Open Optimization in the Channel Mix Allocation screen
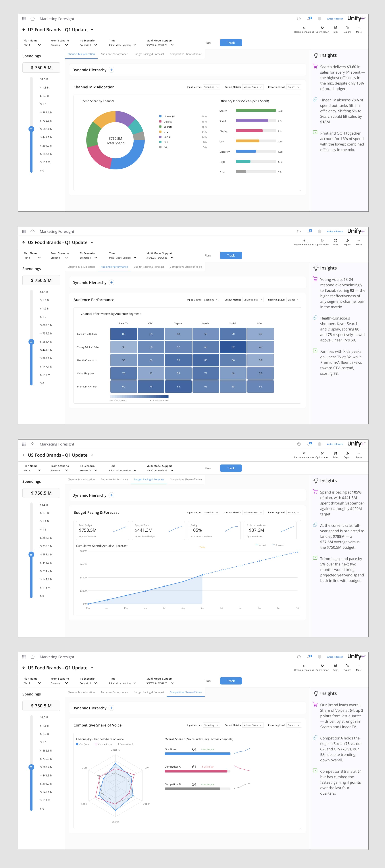The image size is (385, 868). coord(322,30)
